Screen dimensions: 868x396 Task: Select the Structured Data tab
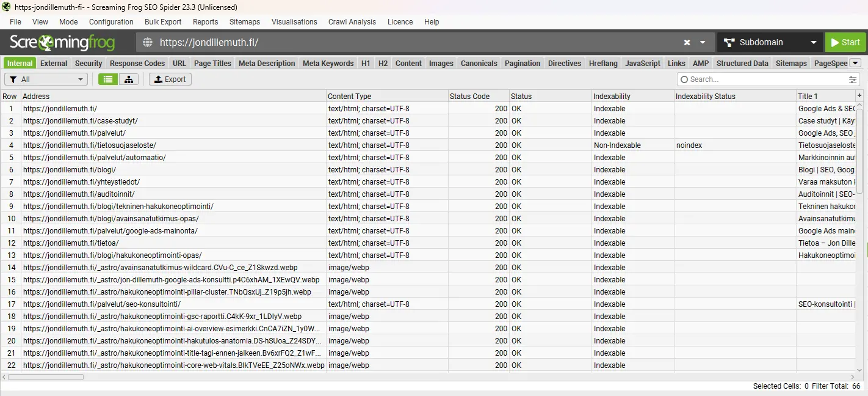click(x=742, y=63)
